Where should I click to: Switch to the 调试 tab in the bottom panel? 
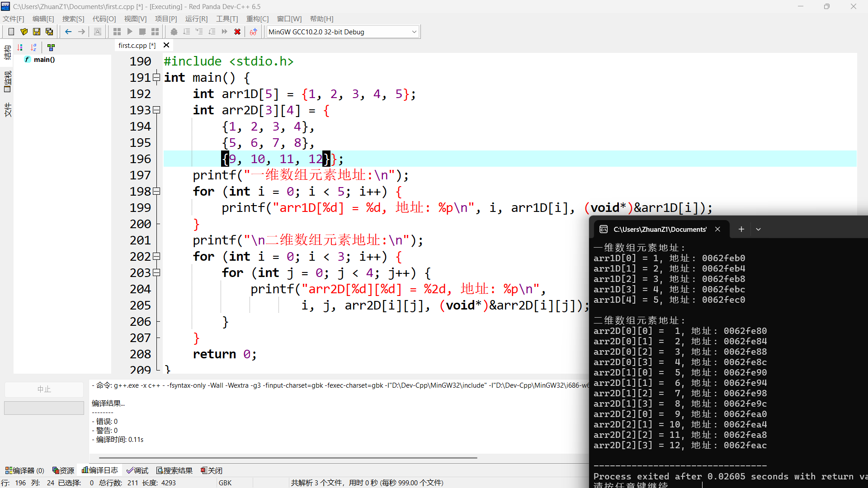(x=137, y=470)
